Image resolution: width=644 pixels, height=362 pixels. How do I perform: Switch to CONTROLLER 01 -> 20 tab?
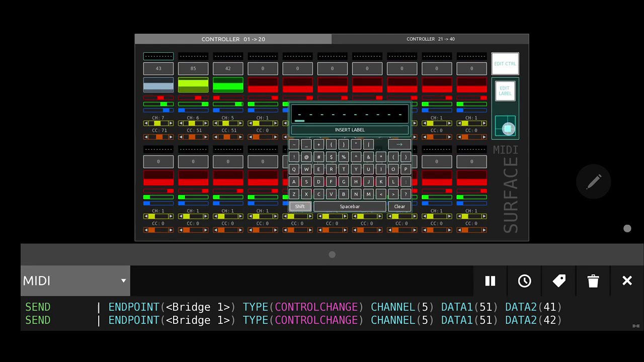(233, 39)
